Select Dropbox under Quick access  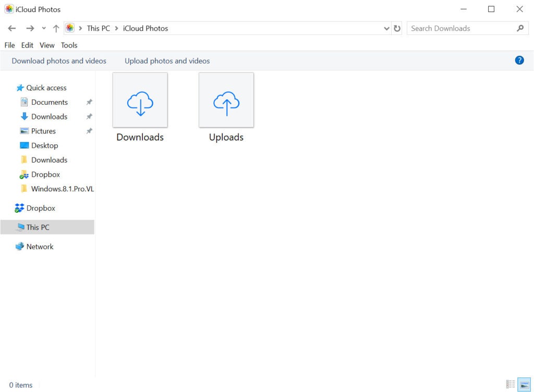[45, 175]
